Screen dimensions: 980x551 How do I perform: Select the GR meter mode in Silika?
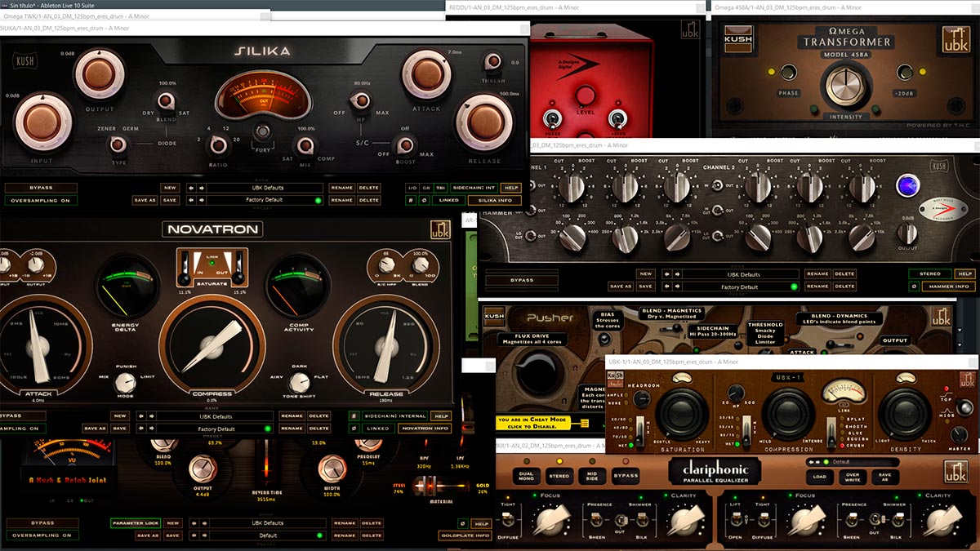[x=425, y=187]
